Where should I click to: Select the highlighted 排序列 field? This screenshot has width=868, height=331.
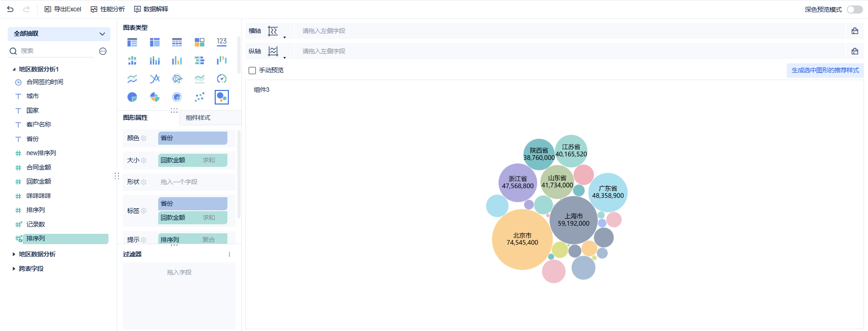coord(66,239)
